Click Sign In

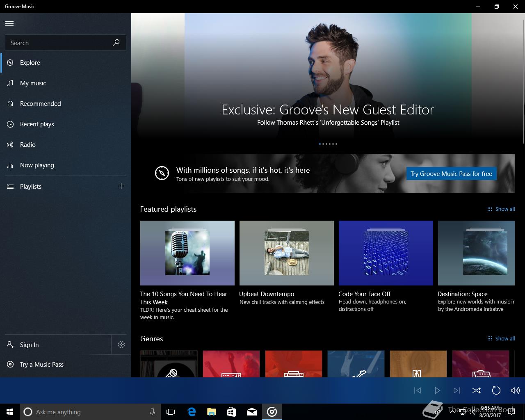55,345
